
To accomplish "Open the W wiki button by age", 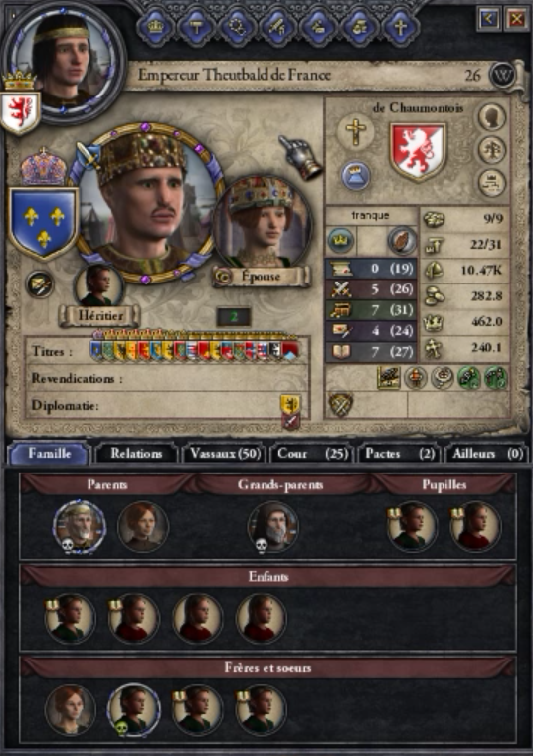I will [x=503, y=75].
